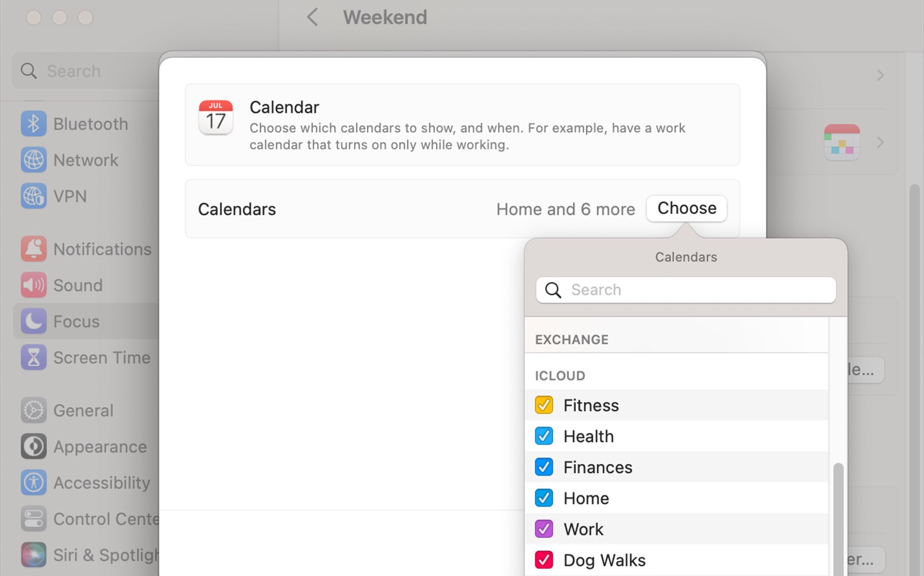The width and height of the screenshot is (924, 576).
Task: Click the Appearance icon in sidebar
Action: tap(33, 446)
